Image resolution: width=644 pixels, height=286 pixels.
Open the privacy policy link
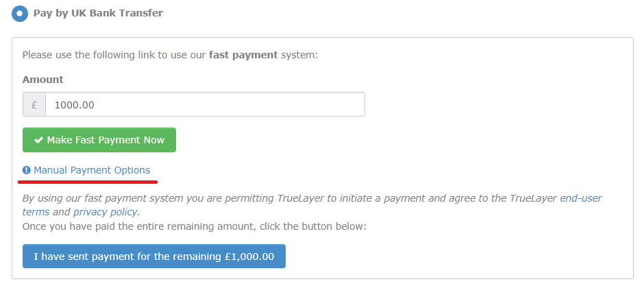pos(106,212)
